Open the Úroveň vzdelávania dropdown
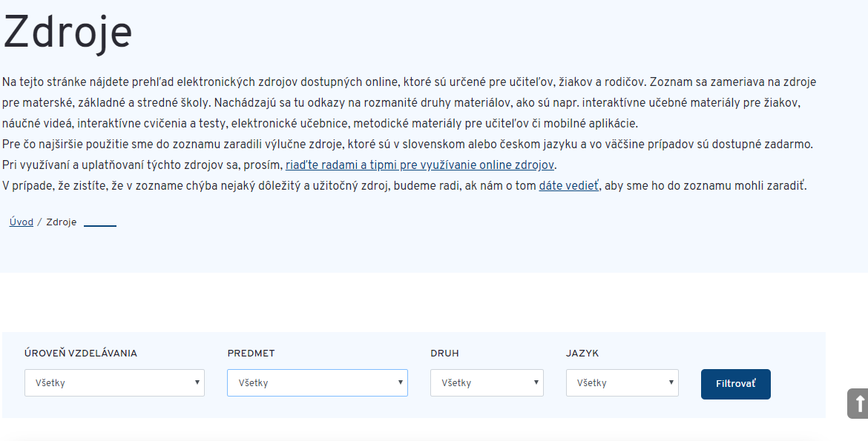Image resolution: width=868 pixels, height=441 pixels. (x=114, y=383)
